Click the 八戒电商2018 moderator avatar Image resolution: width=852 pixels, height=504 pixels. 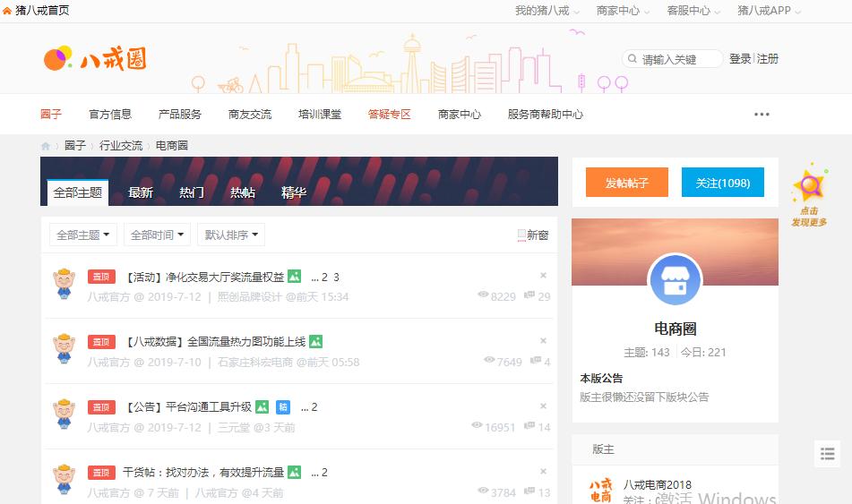600,490
